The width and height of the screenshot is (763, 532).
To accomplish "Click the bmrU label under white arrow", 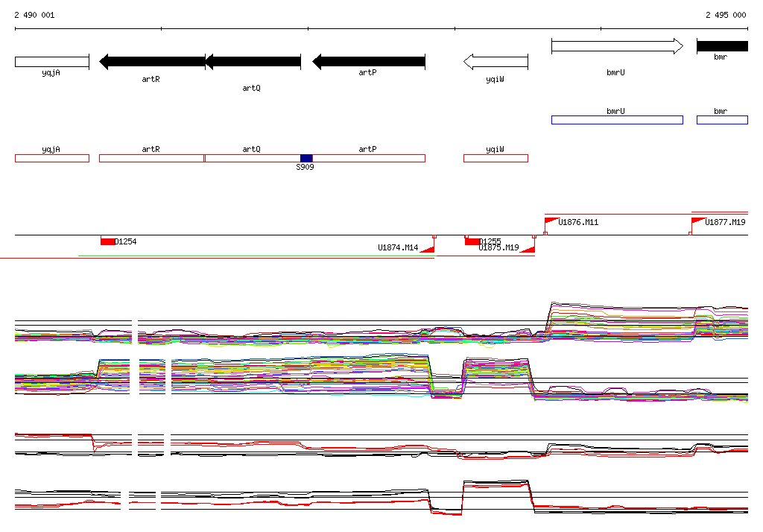I will click(x=615, y=72).
